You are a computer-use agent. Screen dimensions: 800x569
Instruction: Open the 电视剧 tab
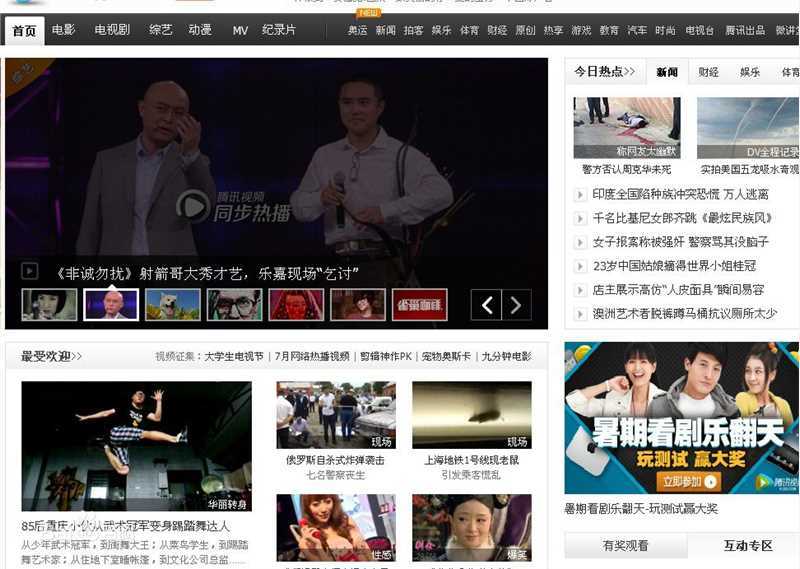112,30
